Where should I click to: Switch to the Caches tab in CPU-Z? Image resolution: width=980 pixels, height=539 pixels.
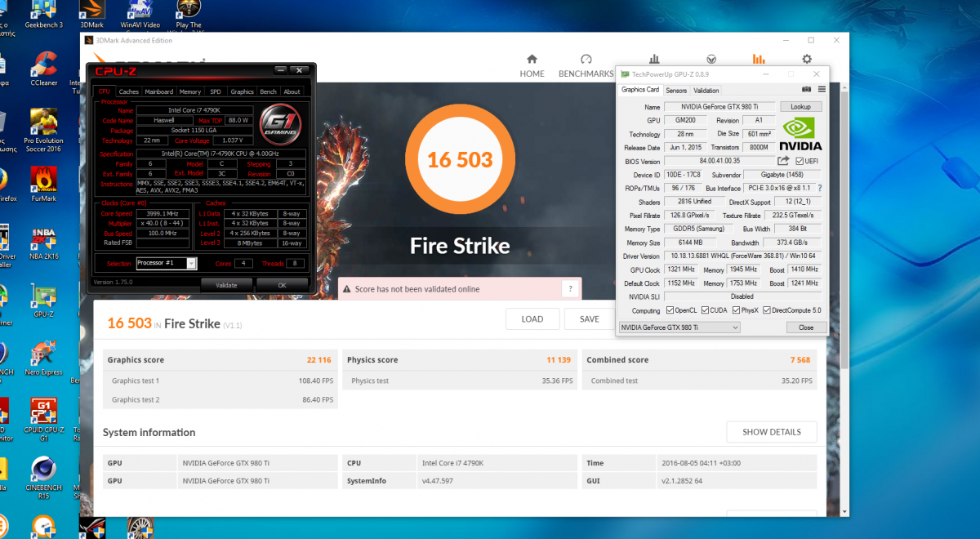[129, 91]
